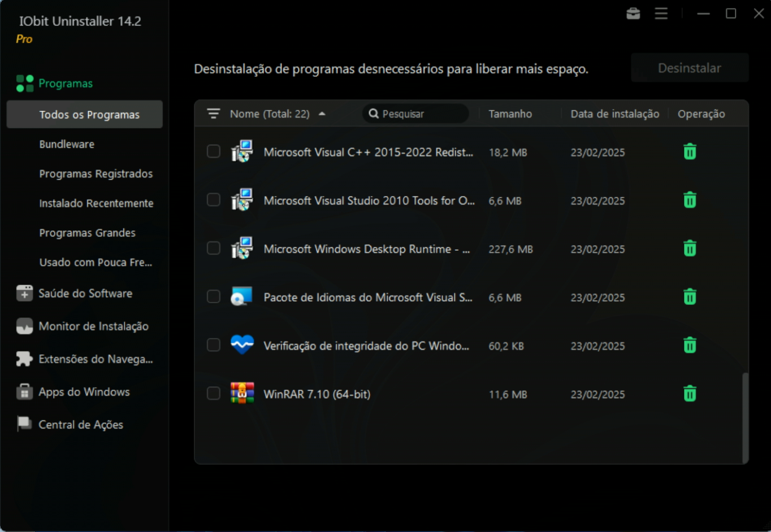
Task: Maximize the IObit Uninstaller window
Action: [x=731, y=13]
